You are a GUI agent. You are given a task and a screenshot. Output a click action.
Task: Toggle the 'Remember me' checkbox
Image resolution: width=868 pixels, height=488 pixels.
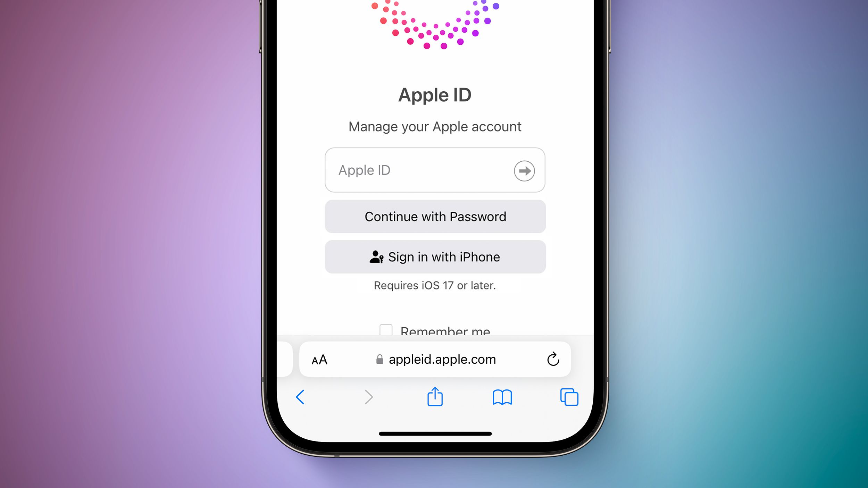pyautogui.click(x=384, y=329)
